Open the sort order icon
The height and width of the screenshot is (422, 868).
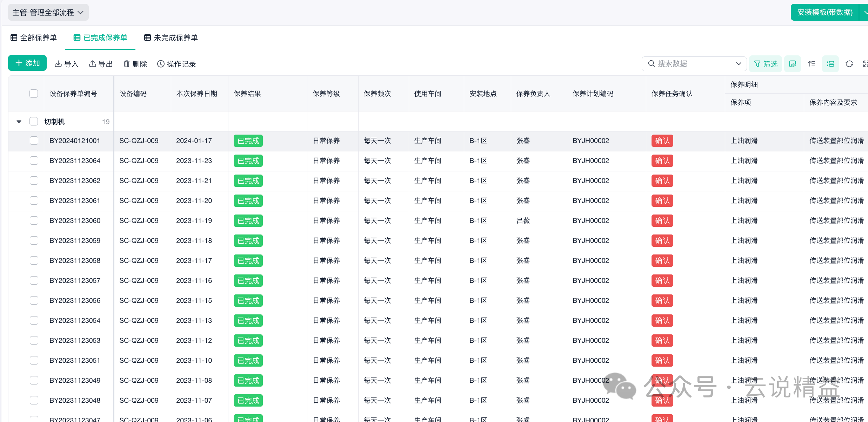pyautogui.click(x=812, y=64)
